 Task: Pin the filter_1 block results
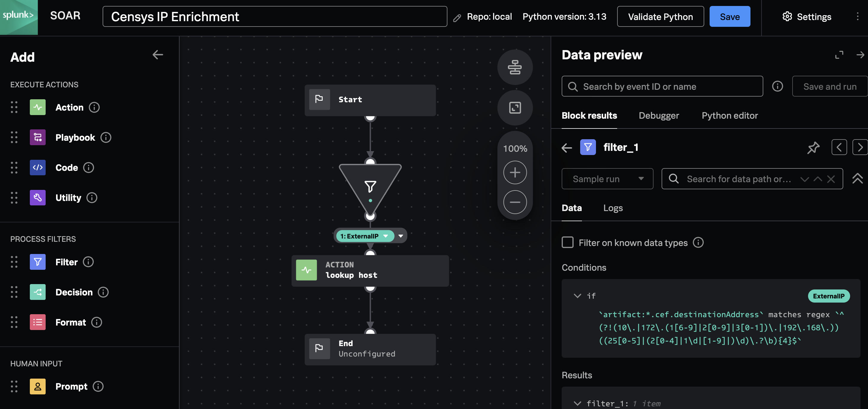click(x=813, y=148)
